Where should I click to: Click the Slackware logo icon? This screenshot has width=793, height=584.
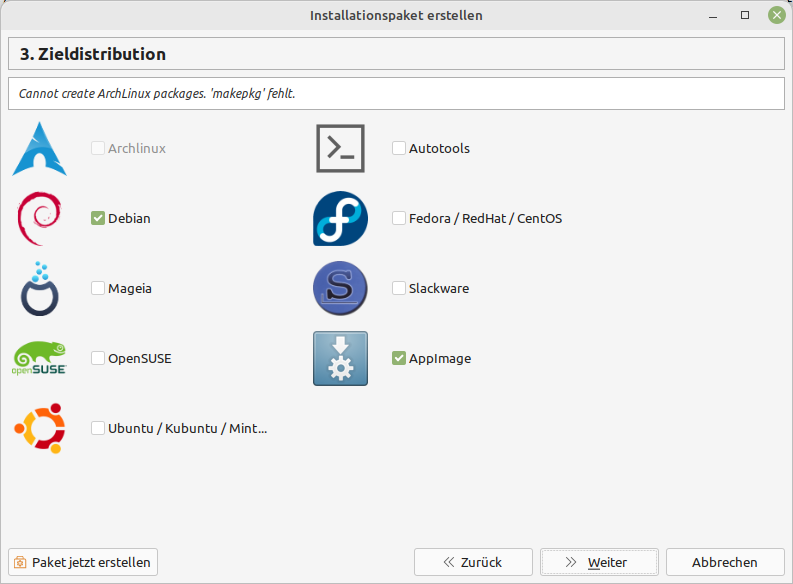(x=340, y=288)
